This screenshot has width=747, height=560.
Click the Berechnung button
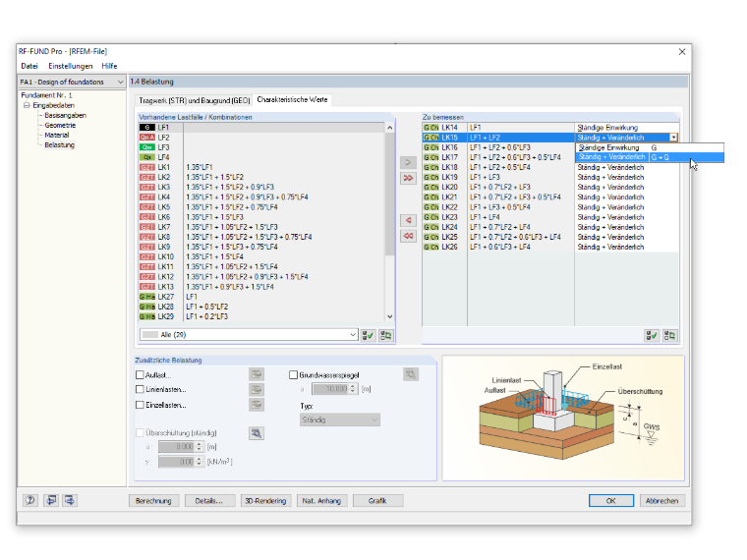153,501
